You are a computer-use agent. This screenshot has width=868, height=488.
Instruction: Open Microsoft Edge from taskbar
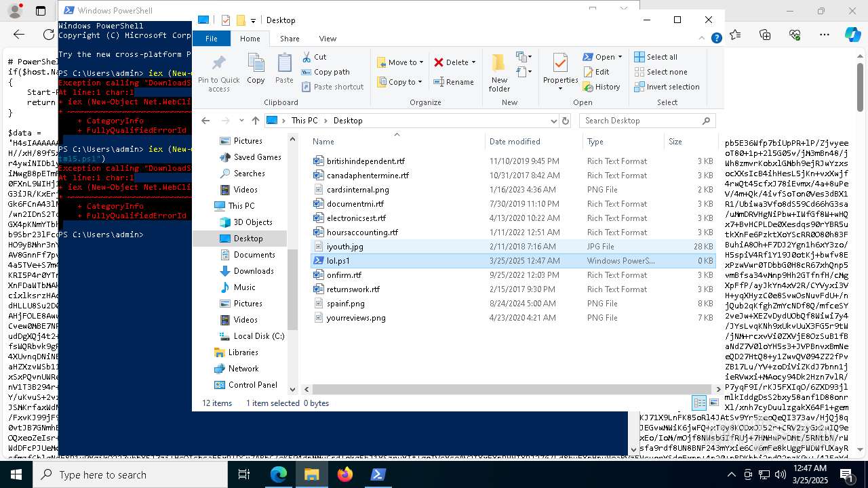[x=279, y=474]
